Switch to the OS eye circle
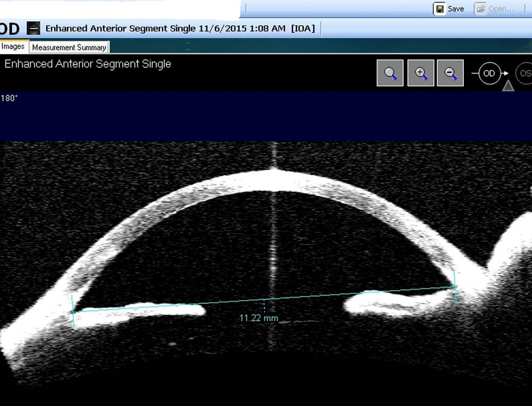Screen dimensions: 532x406 click(x=525, y=73)
